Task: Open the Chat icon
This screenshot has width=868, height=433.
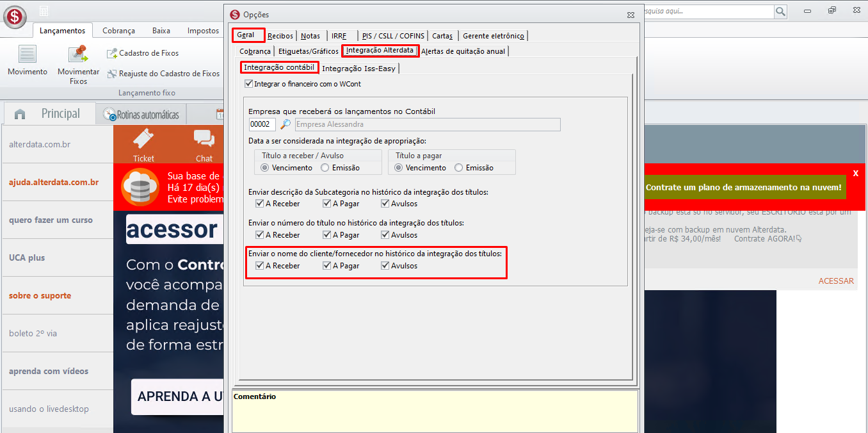Action: (204, 145)
